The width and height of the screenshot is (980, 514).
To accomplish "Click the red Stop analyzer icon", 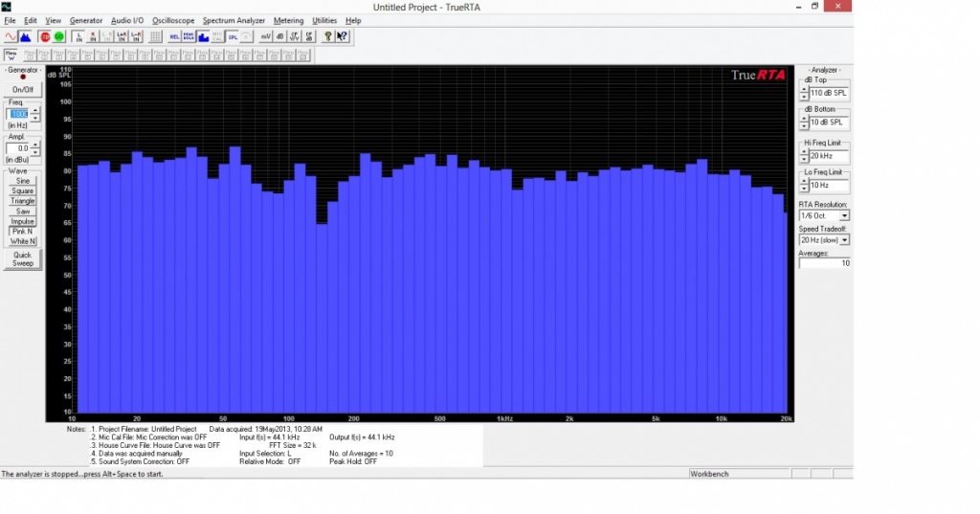I will pos(45,37).
